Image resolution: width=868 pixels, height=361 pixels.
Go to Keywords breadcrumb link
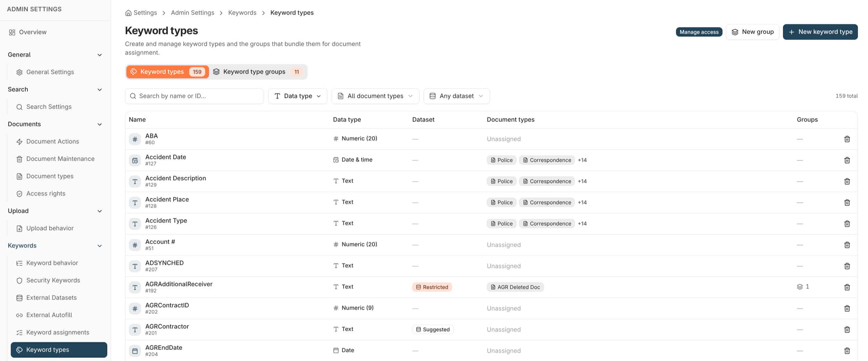tap(242, 13)
